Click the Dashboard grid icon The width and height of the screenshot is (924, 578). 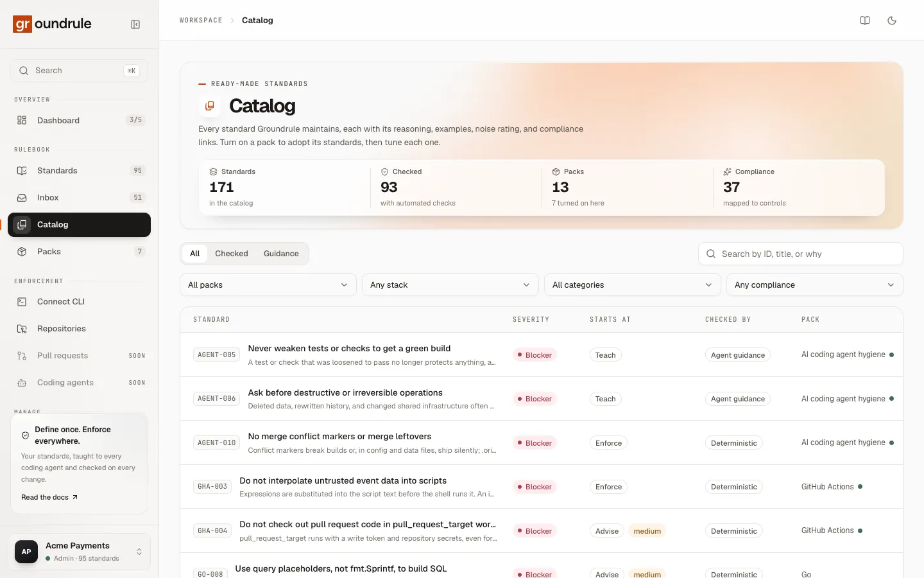click(22, 120)
